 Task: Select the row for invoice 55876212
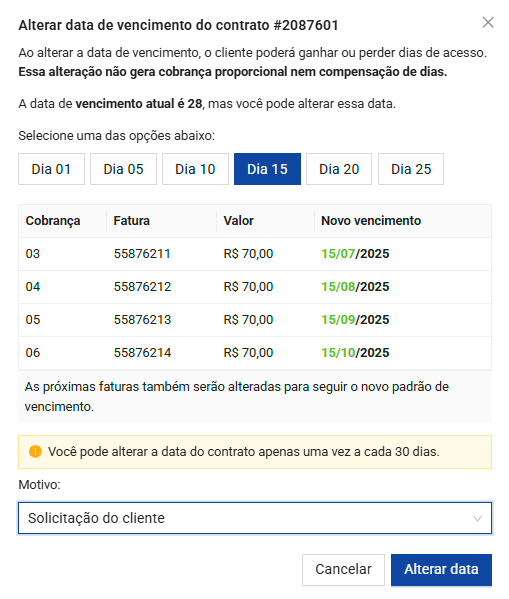click(x=255, y=287)
